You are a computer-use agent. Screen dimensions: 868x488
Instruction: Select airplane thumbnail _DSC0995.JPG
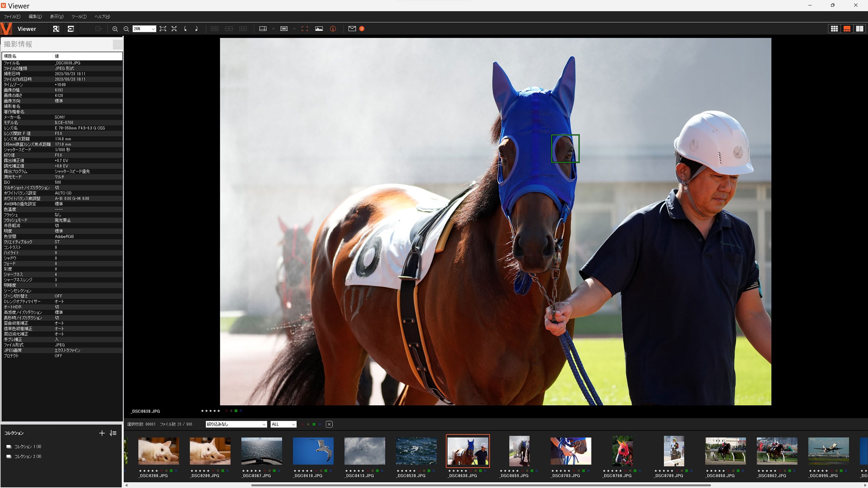coord(829,450)
